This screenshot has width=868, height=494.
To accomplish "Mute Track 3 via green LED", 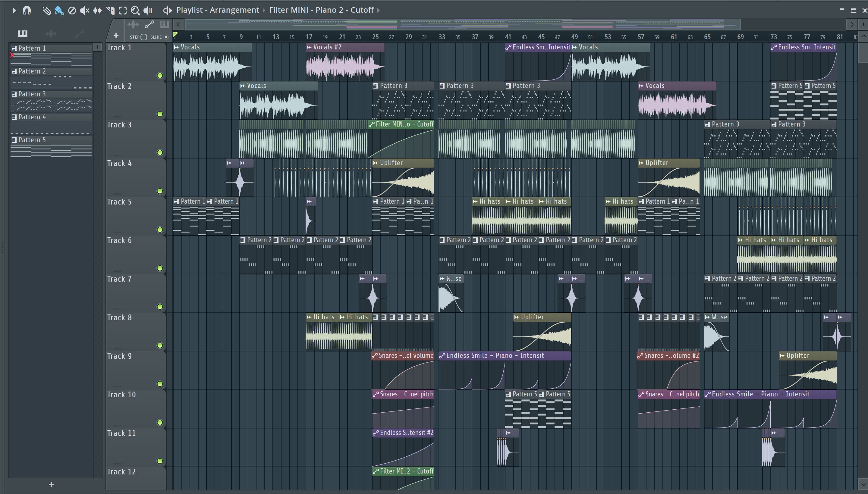I will [x=160, y=153].
